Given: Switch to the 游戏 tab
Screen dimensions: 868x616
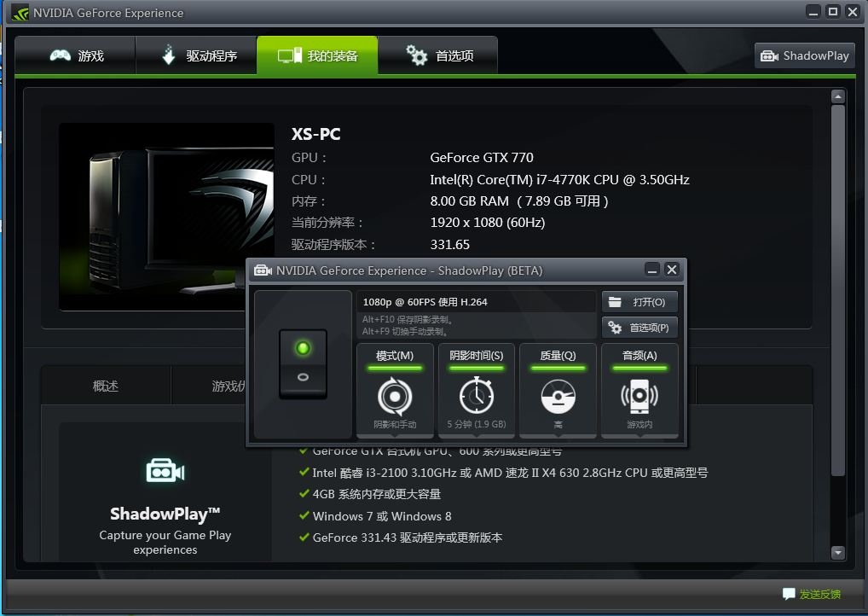Looking at the screenshot, I should (76, 55).
